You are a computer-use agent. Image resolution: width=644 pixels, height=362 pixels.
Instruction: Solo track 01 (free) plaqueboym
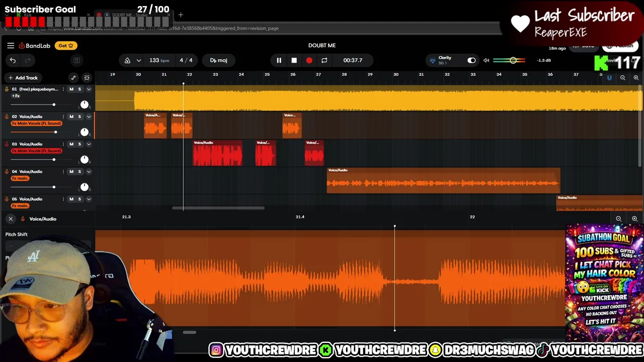(x=79, y=89)
